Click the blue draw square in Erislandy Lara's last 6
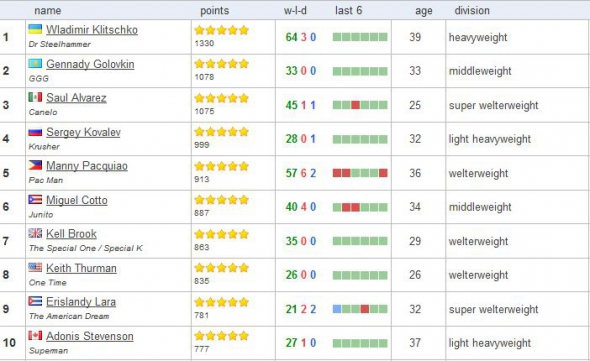Image resolution: width=590 pixels, height=361 pixels. click(337, 309)
